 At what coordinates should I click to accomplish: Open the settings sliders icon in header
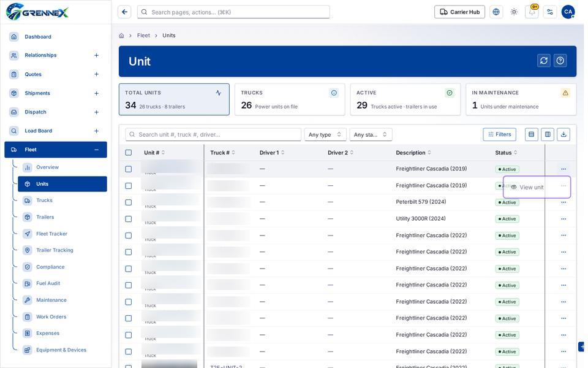(550, 12)
